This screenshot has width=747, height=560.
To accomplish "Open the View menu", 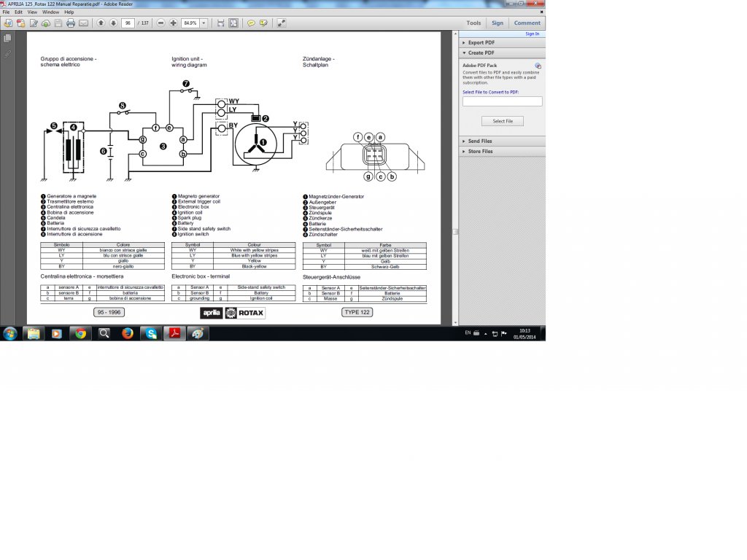I will 33,12.
